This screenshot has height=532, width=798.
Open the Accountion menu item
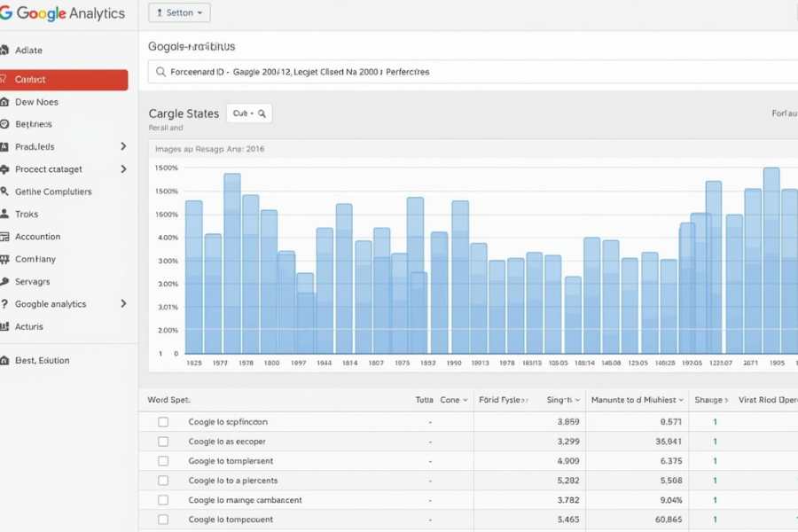tap(37, 236)
